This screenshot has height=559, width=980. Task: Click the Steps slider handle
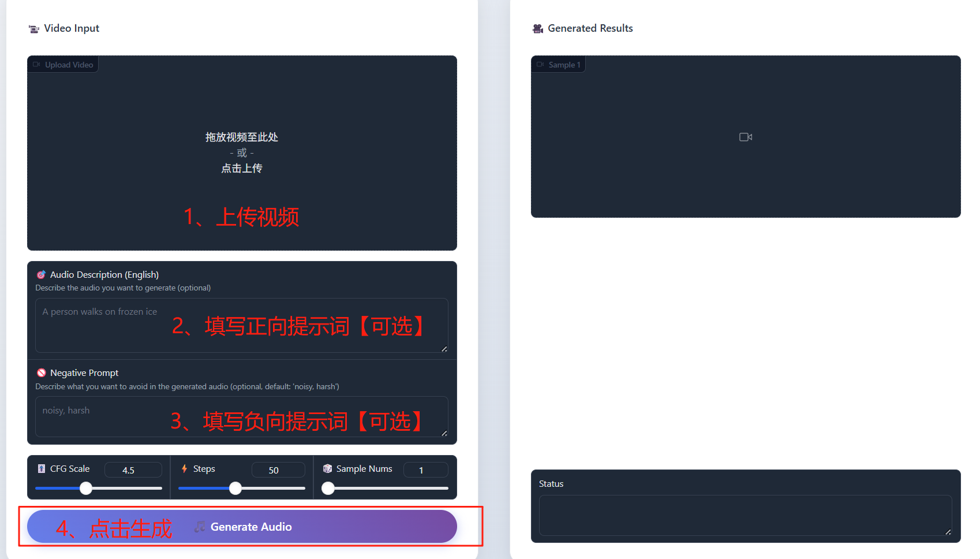tap(235, 488)
